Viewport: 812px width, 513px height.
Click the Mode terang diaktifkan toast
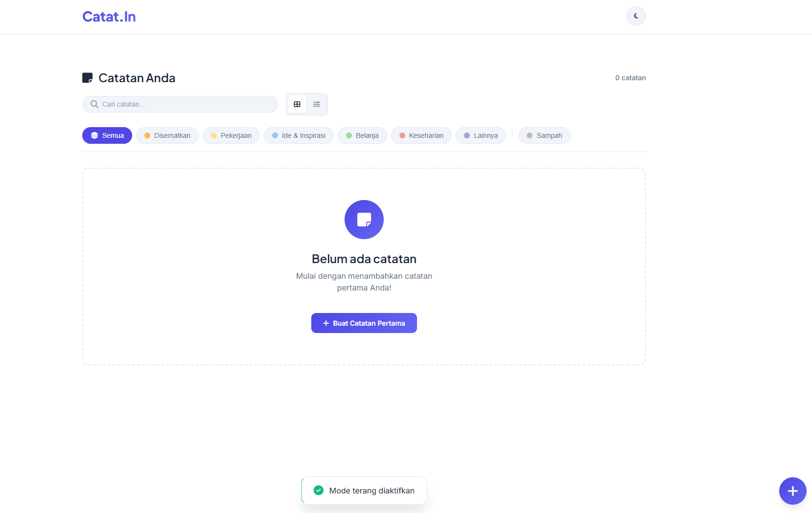[x=364, y=491]
